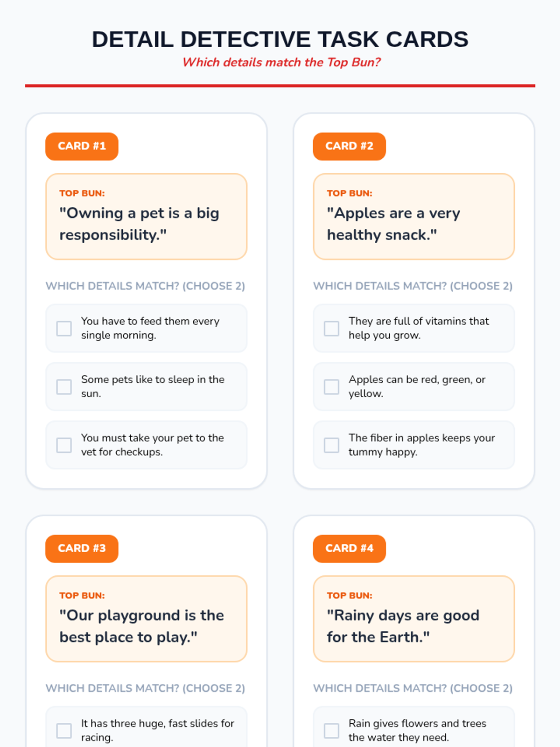The image size is (560, 747).
Task: Click the CARD #4 orange badge
Action: [x=349, y=549]
